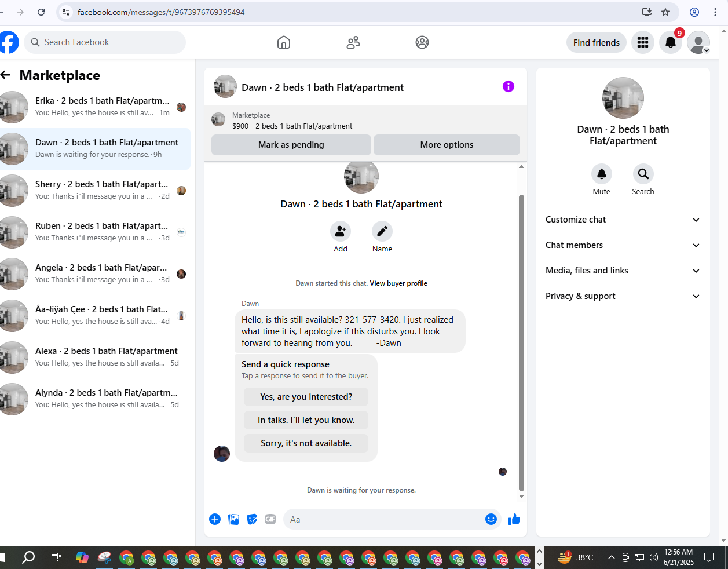Click the Aa message input field
Viewport: 728px width, 569px height.
[385, 519]
